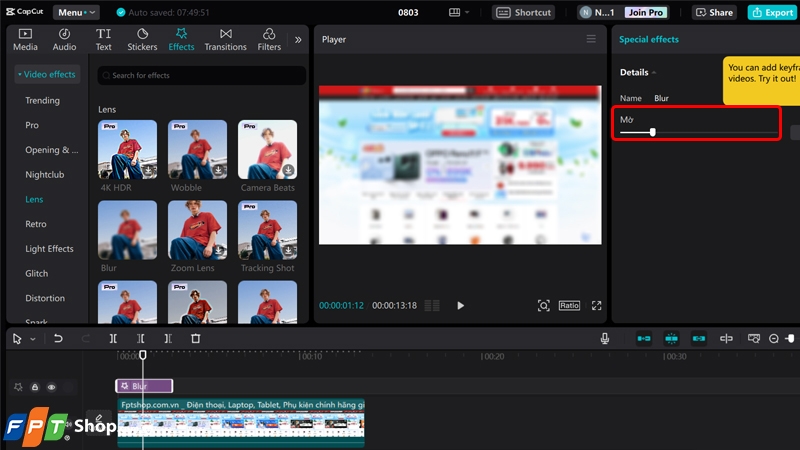Toggle clip linkage
800x450 pixels.
pyautogui.click(x=698, y=339)
